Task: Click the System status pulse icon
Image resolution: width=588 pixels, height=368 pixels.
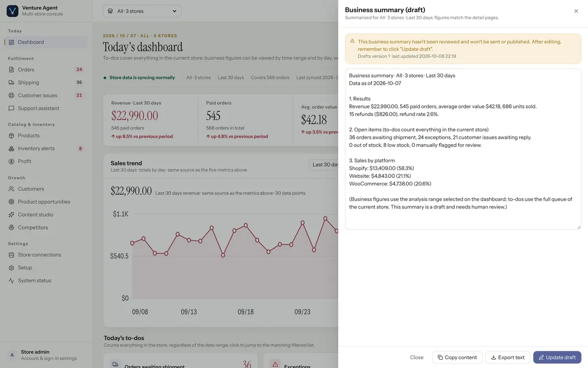Action: pyautogui.click(x=11, y=281)
